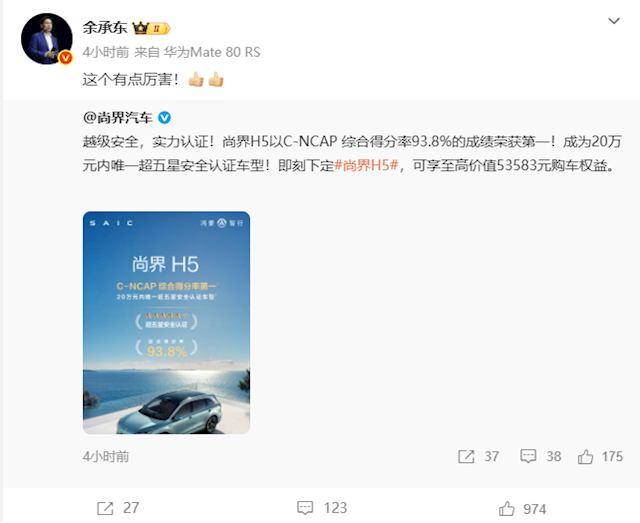Image resolution: width=640 pixels, height=523 pixels.
Task: Like the original post with 175 likes
Action: click(585, 456)
